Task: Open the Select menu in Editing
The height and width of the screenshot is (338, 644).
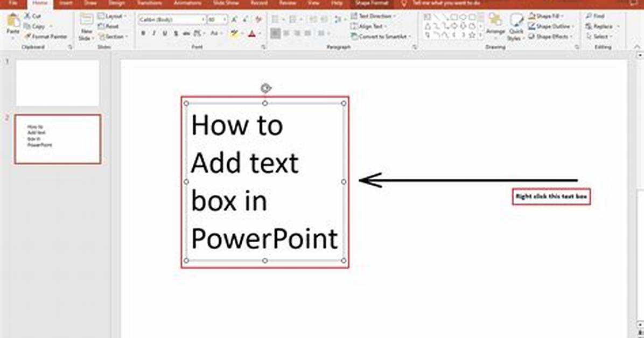Action: pos(599,37)
